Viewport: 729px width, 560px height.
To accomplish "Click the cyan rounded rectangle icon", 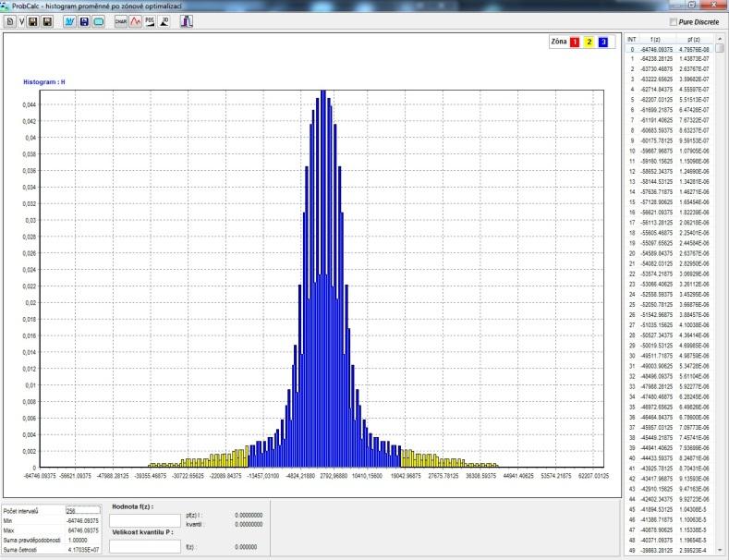I will (99, 21).
